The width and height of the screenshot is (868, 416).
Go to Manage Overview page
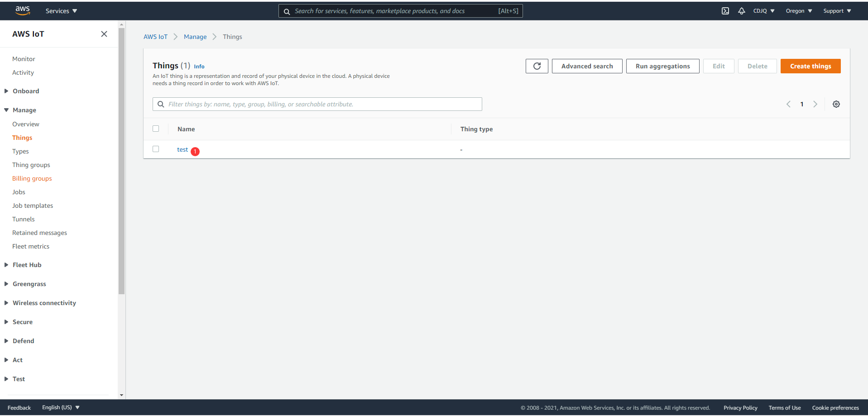26,124
